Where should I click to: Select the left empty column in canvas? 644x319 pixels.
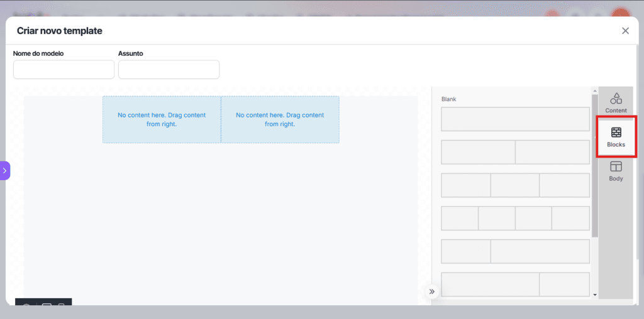click(x=162, y=119)
